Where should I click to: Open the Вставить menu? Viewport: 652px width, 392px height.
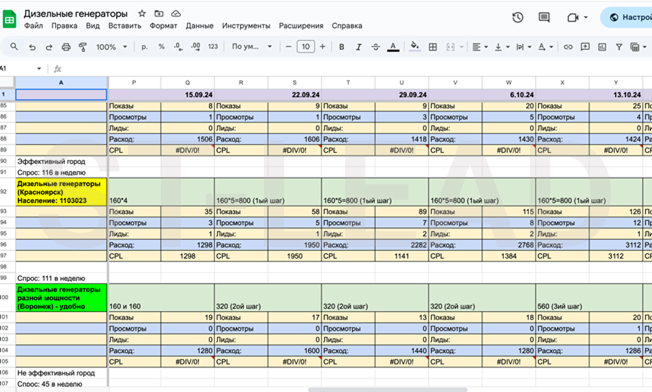tap(125, 26)
